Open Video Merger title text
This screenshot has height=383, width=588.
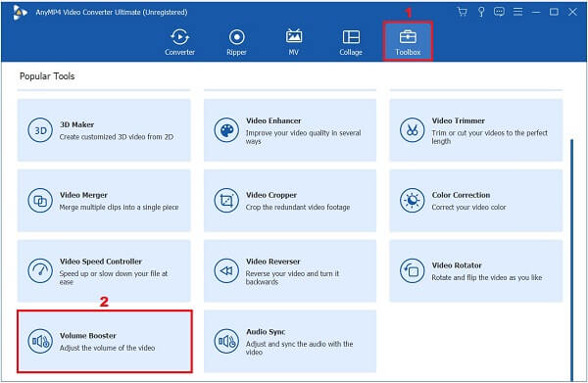[x=83, y=195]
